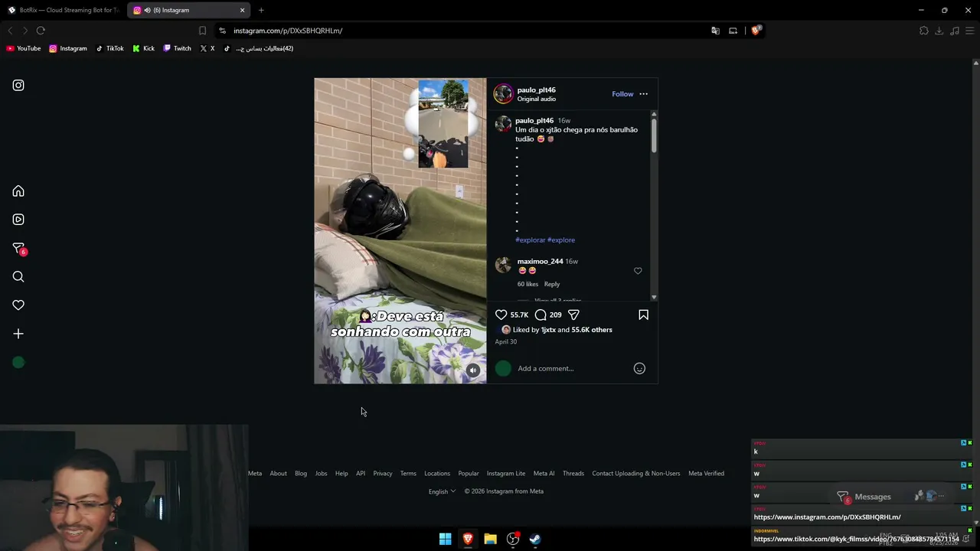Open the TikTok bookmark
Image resolution: width=980 pixels, height=551 pixels.
point(109,48)
